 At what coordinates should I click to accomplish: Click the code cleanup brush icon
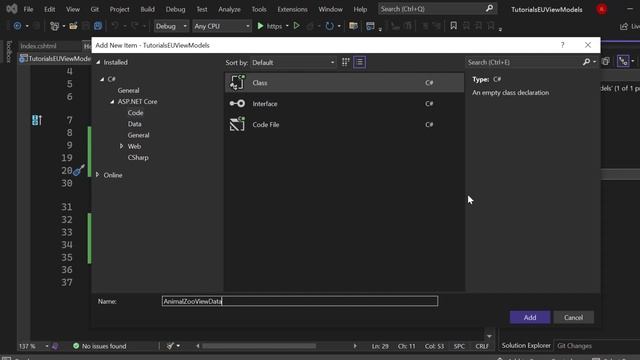click(x=170, y=346)
